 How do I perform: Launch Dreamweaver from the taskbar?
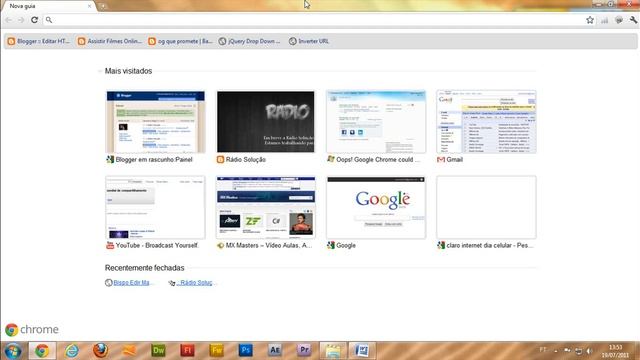tap(158, 351)
